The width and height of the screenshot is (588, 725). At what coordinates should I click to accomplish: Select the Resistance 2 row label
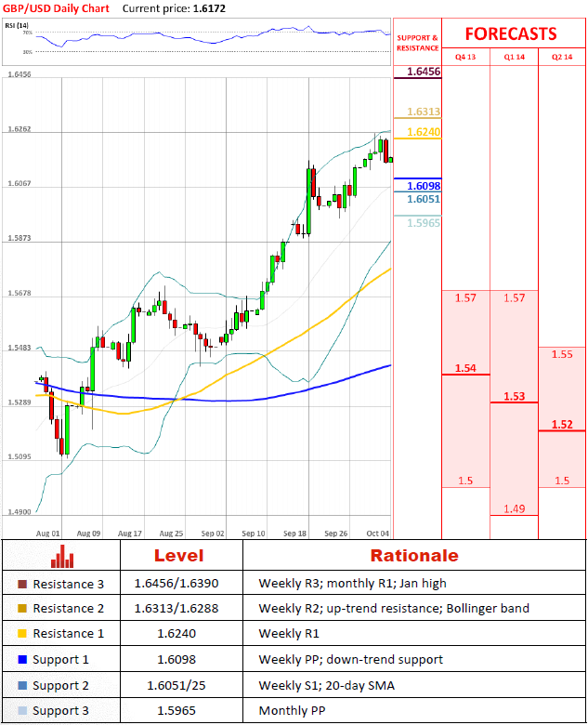coord(69,608)
